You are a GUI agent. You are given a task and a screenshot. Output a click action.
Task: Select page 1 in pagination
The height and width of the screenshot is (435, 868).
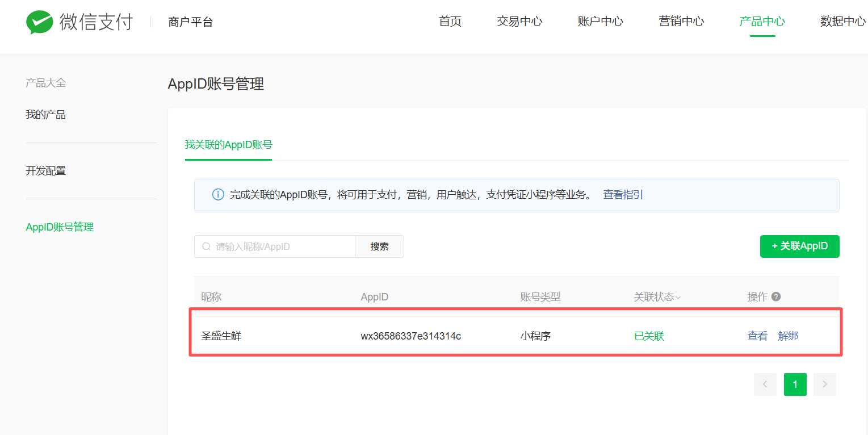click(x=795, y=384)
